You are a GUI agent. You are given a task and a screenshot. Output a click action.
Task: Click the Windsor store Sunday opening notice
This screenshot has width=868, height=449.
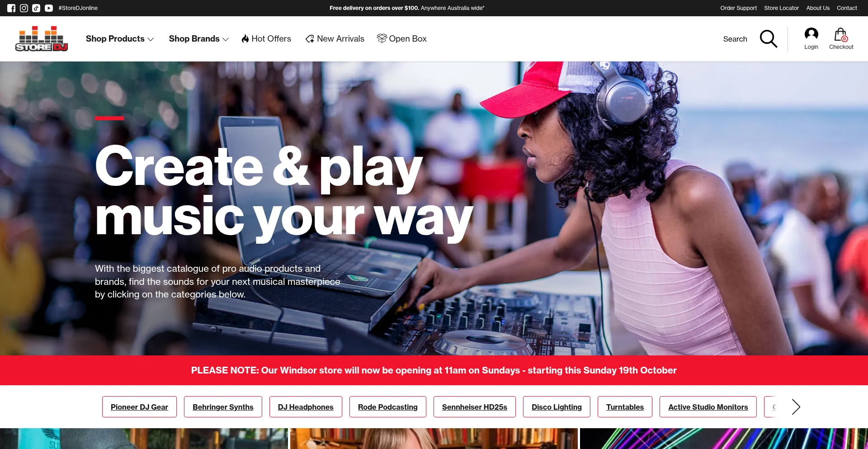click(x=434, y=370)
